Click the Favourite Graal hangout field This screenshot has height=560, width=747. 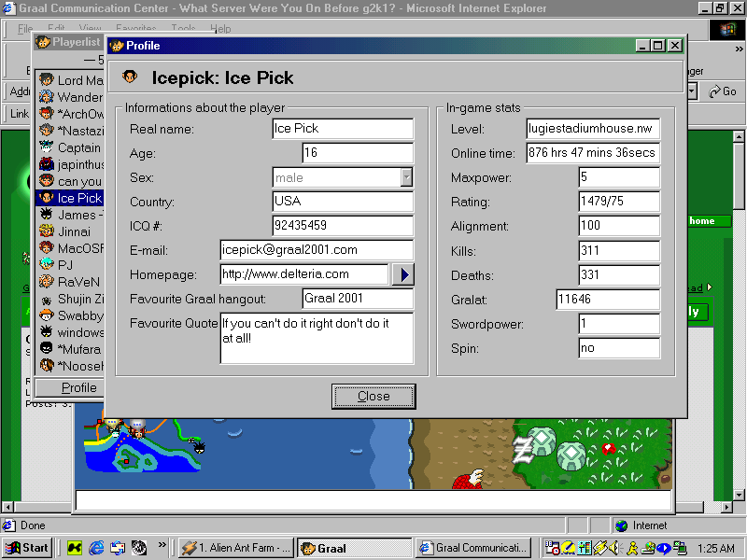pos(358,299)
